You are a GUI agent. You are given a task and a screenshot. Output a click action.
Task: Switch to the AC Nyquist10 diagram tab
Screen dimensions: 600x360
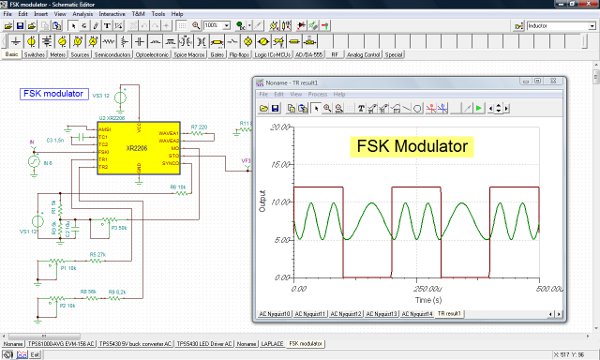[275, 314]
